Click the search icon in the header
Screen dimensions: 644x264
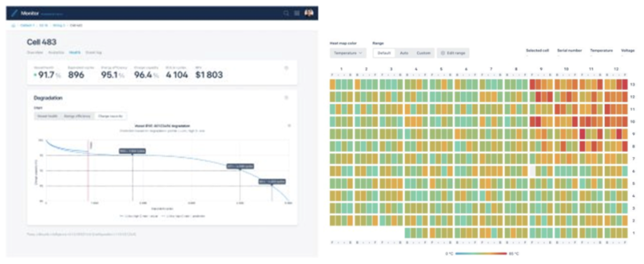click(x=286, y=13)
